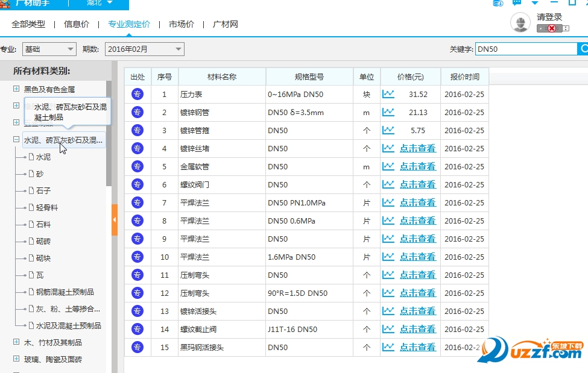Screen dimensions: 588x373
Task: Open price trend chart for 螺纹阀门
Action: click(x=388, y=184)
